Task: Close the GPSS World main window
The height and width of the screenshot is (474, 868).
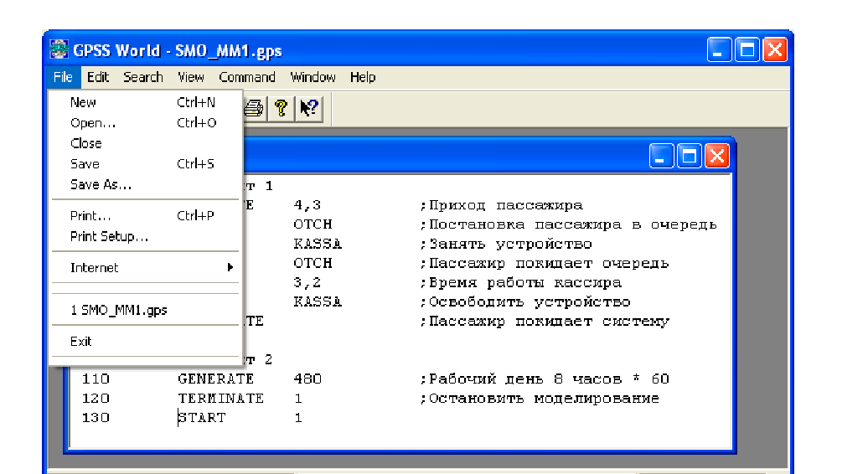Action: pos(775,50)
